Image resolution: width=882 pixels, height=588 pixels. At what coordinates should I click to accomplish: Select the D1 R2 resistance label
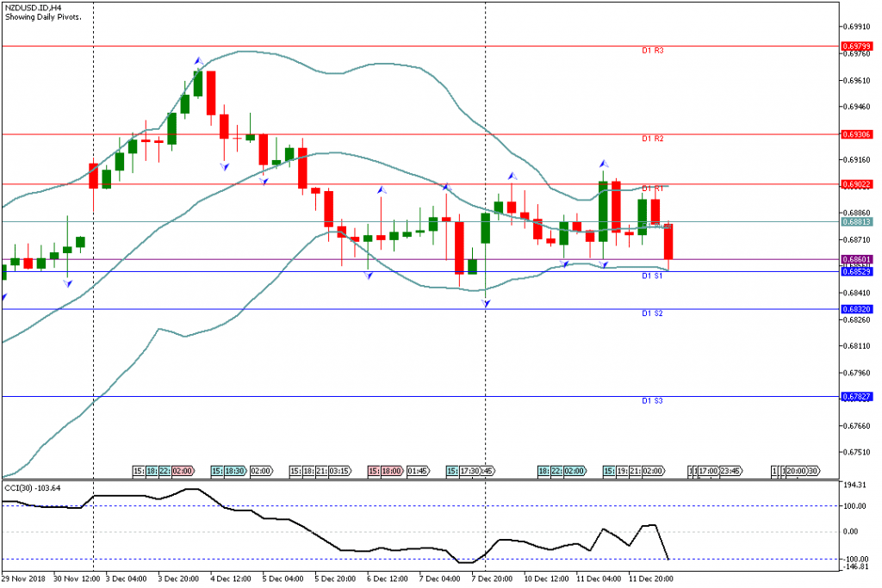(652, 139)
